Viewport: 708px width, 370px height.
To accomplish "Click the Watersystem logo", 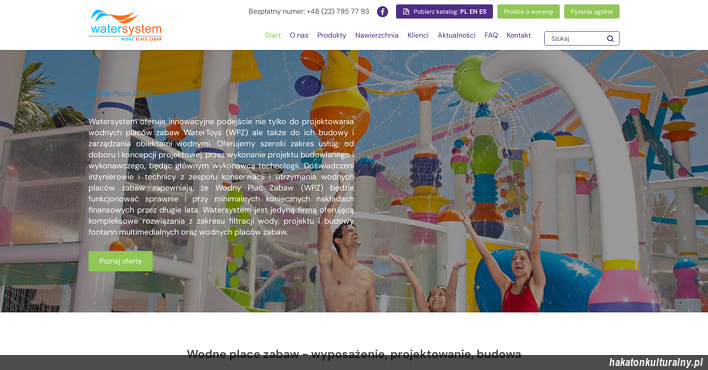I will pos(126,26).
